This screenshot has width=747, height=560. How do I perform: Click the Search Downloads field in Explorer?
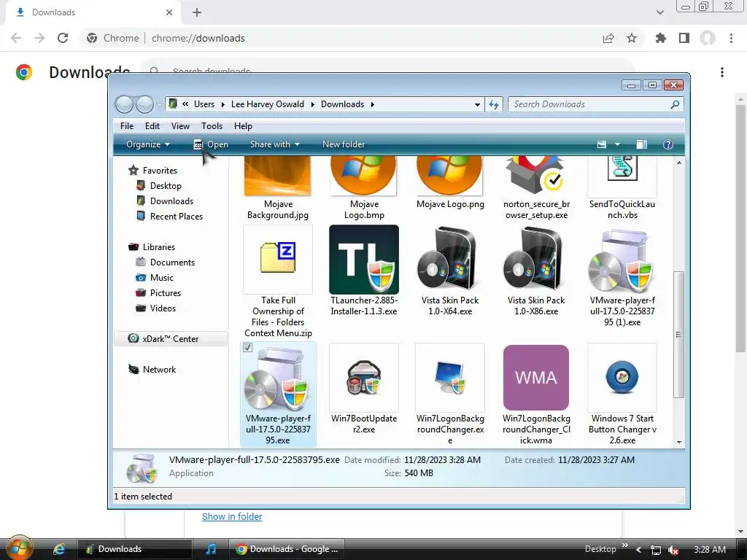[x=595, y=104]
